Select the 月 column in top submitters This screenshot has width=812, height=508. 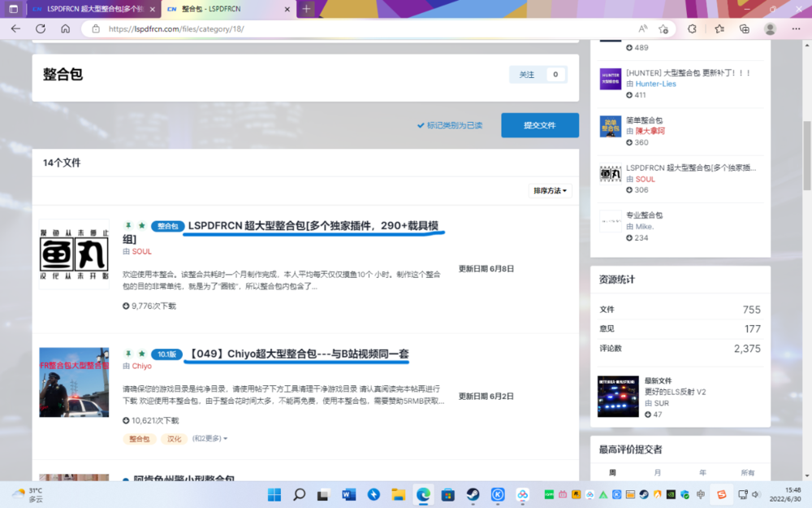[x=659, y=472]
